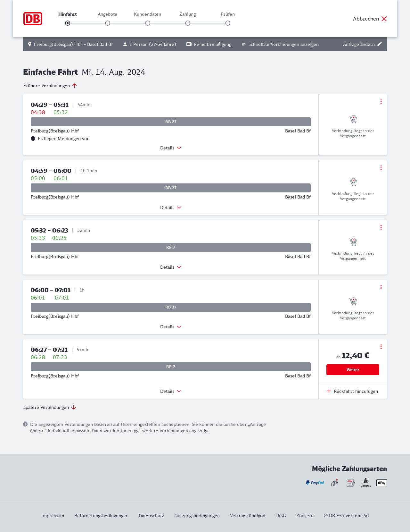Click the giropay payment icon

366,483
